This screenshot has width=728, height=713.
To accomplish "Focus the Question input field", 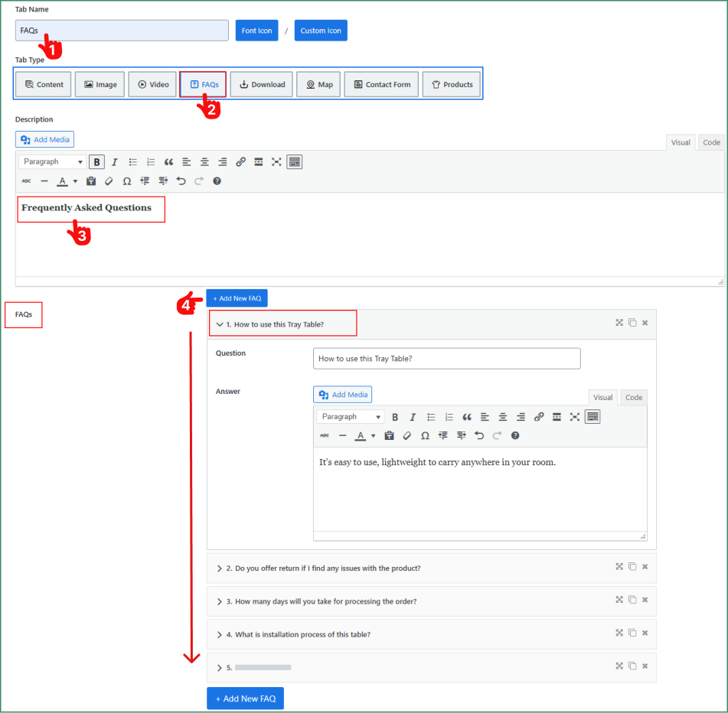I will pos(446,359).
